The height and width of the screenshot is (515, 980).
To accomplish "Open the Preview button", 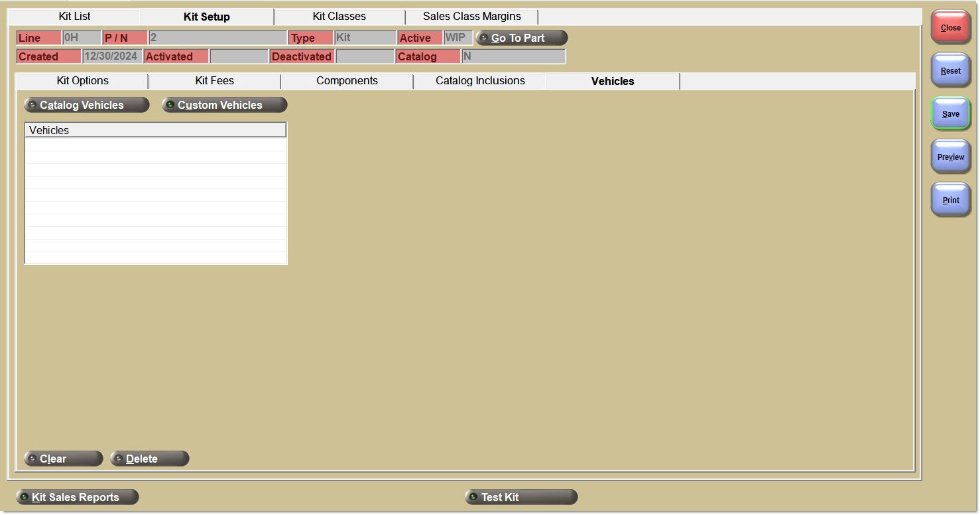I will point(950,157).
